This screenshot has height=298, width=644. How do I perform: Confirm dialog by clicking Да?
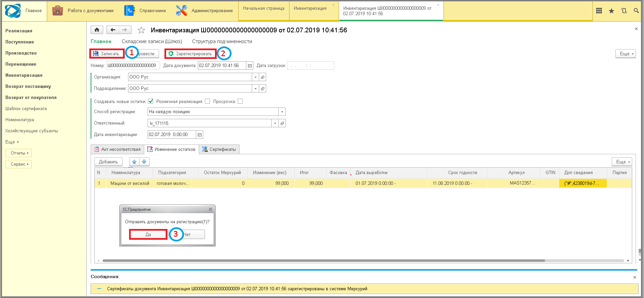click(148, 234)
